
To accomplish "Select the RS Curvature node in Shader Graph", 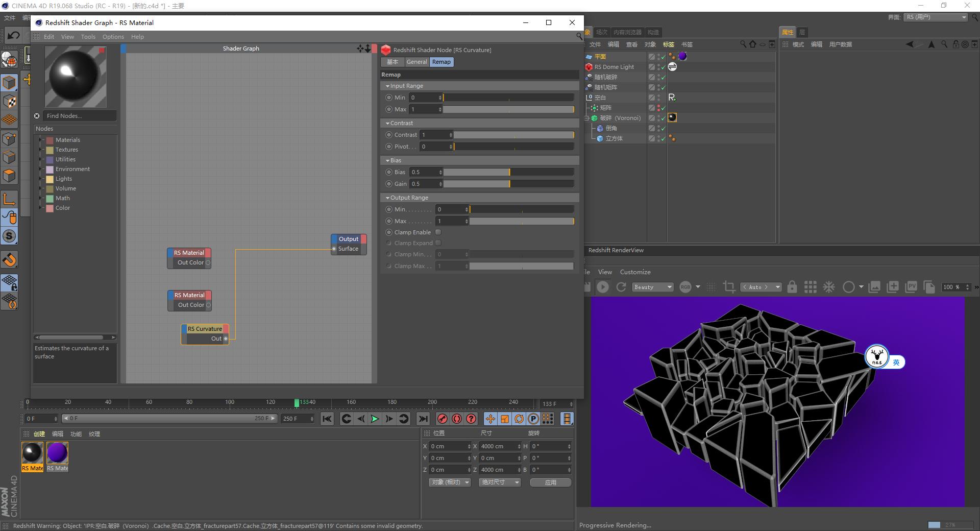I will [x=204, y=329].
